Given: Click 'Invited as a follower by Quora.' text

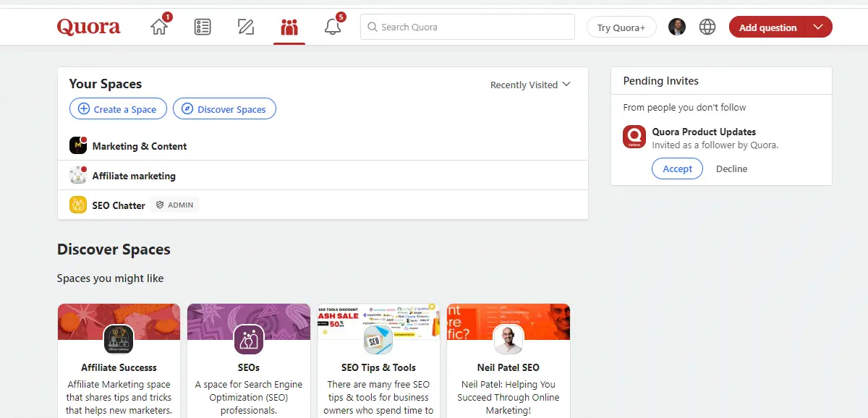Looking at the screenshot, I should pos(715,145).
